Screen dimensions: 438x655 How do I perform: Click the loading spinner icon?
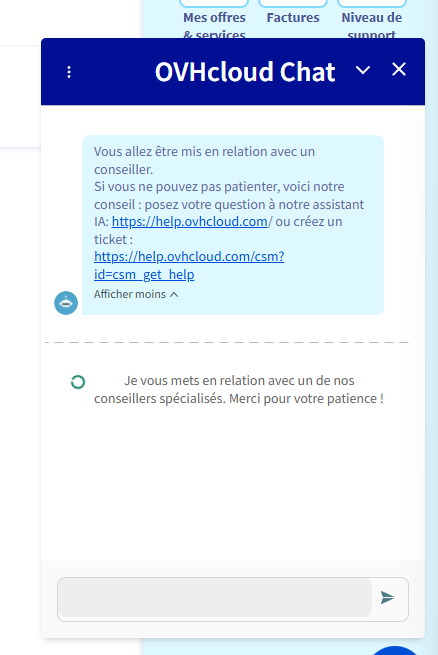coord(78,382)
